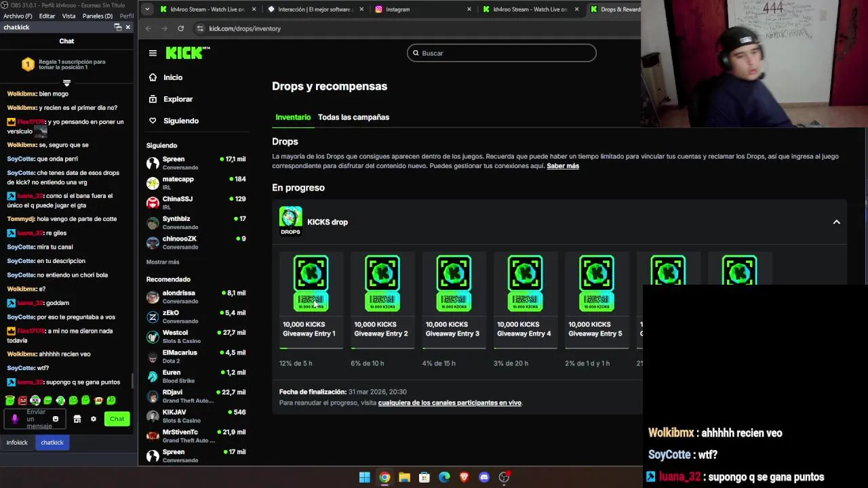This screenshot has height=488, width=868.
Task: Click the green Chat send button
Action: point(117,419)
